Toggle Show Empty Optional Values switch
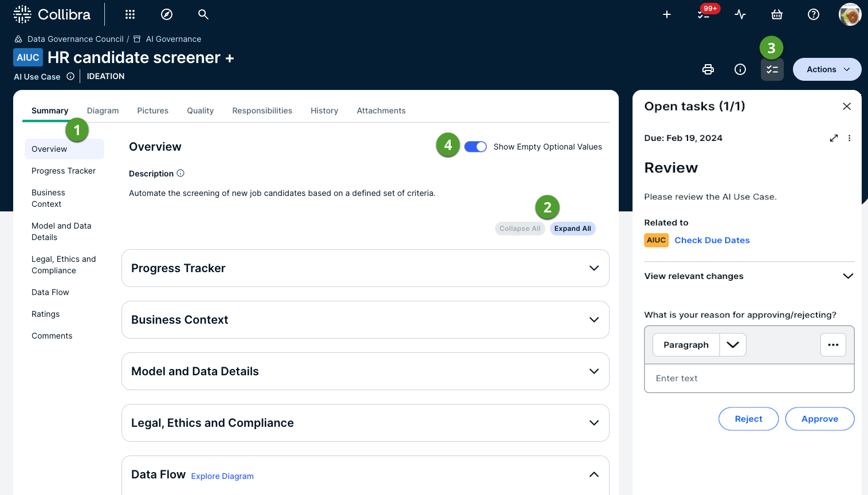Screen dimensions: 868x495 click(x=476, y=147)
